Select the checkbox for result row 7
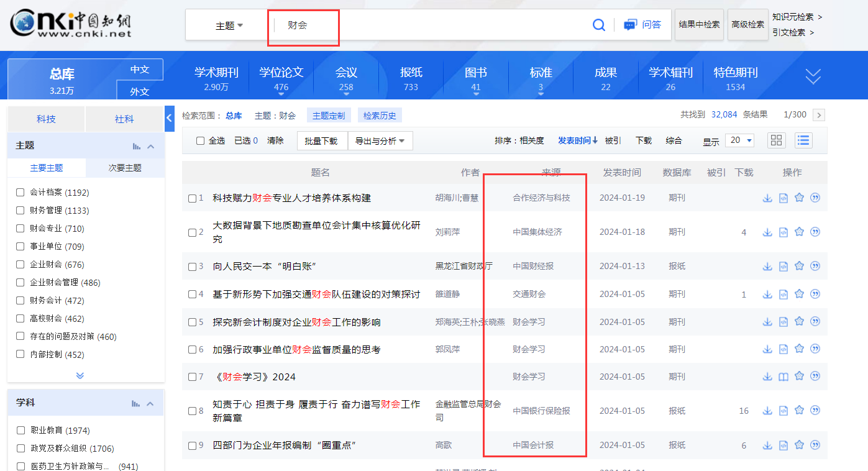868x471 pixels. pyautogui.click(x=192, y=377)
